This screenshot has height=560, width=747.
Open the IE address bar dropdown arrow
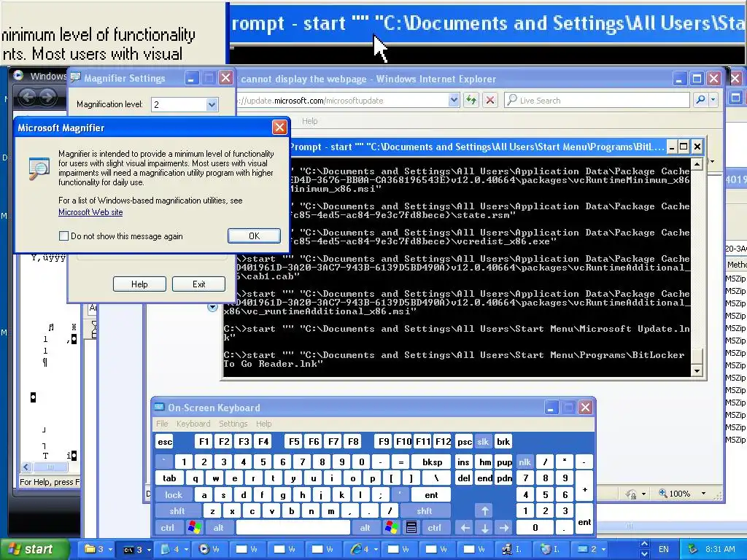pos(454,100)
